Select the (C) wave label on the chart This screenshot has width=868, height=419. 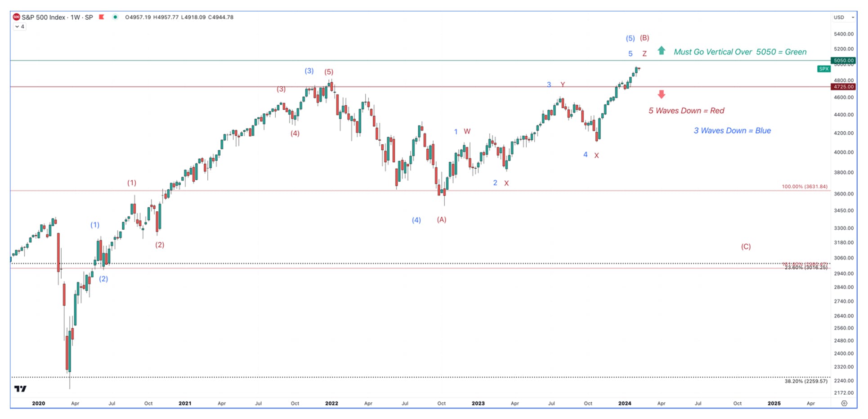[746, 246]
